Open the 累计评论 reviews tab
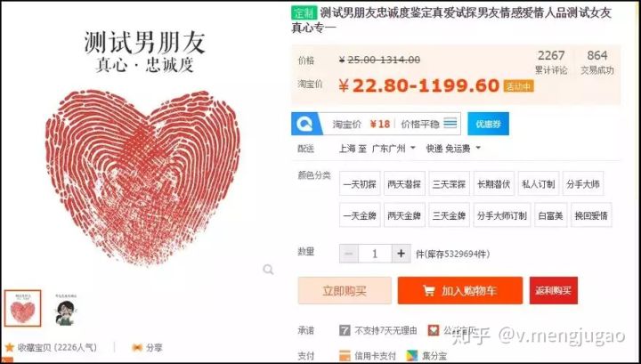The height and width of the screenshot is (364, 641). click(x=551, y=61)
